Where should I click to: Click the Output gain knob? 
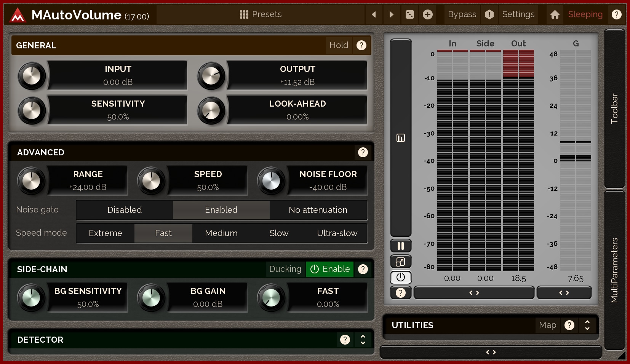pos(211,76)
